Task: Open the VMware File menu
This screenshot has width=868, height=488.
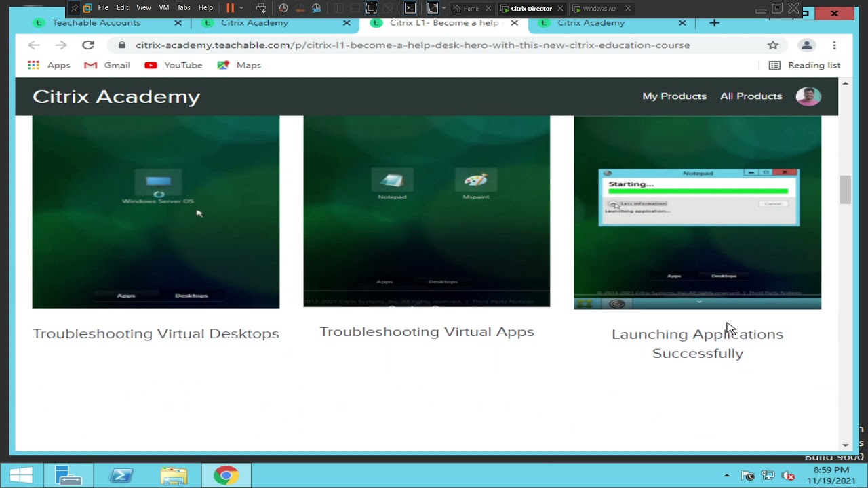Action: (x=103, y=8)
